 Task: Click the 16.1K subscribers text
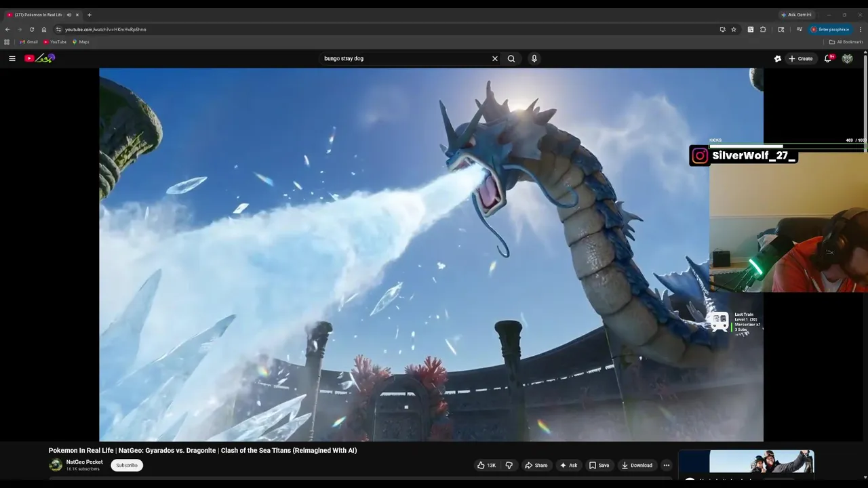point(83,469)
